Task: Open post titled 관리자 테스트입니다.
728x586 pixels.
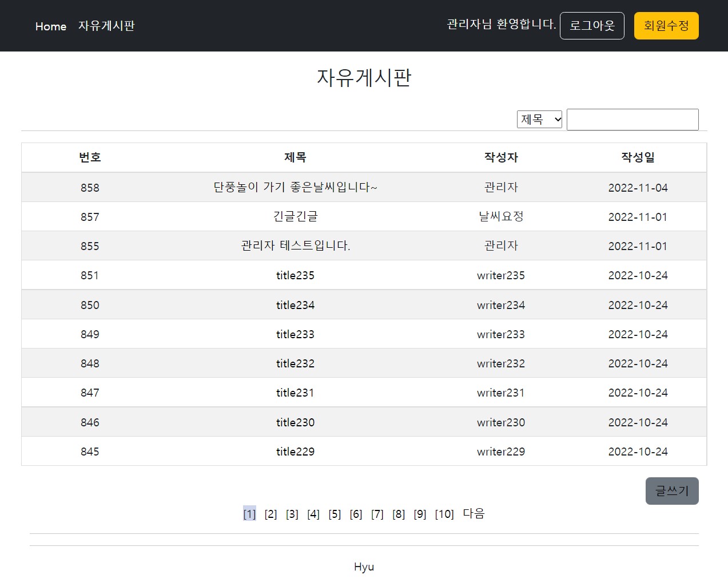Action: pyautogui.click(x=295, y=246)
